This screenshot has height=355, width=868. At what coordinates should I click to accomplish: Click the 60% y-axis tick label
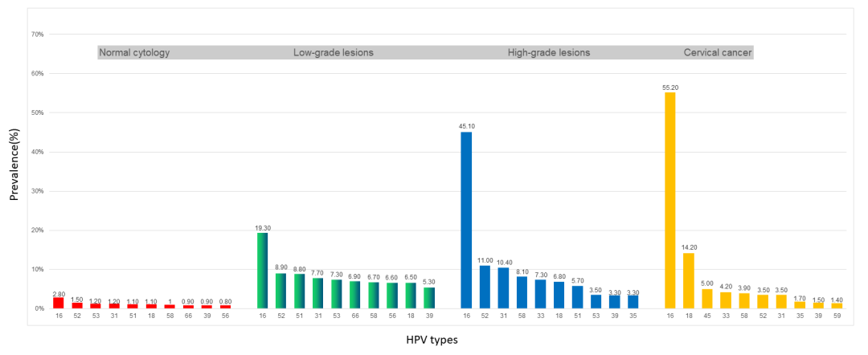(38, 74)
